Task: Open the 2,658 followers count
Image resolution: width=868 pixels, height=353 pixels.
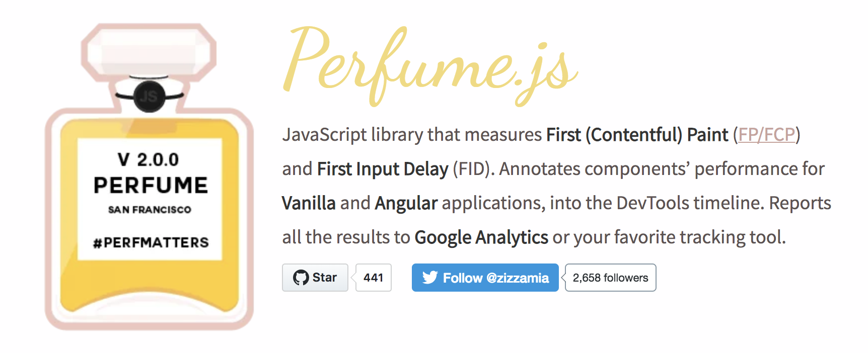Action: point(610,278)
